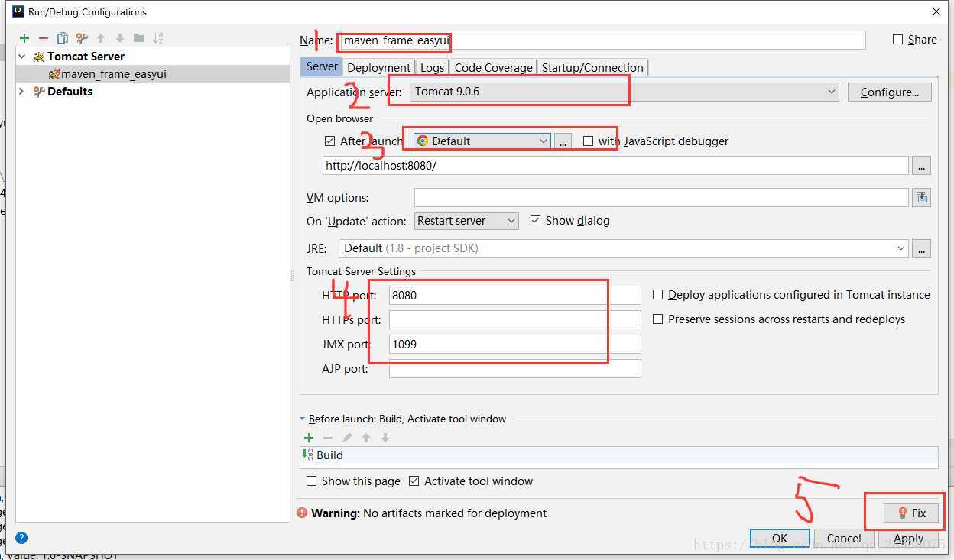Edit before launch task pencil icon
The width and height of the screenshot is (954, 560).
(347, 438)
